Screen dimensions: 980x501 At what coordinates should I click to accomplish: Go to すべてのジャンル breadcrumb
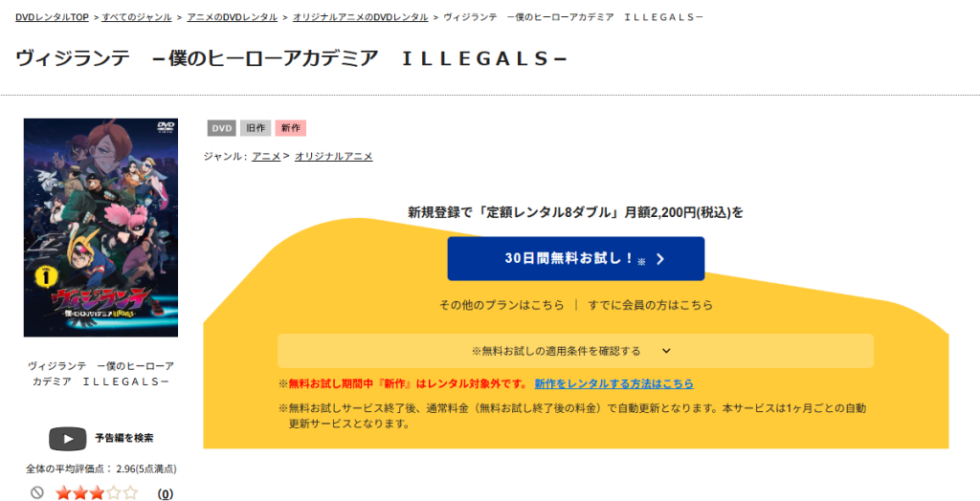point(137,17)
